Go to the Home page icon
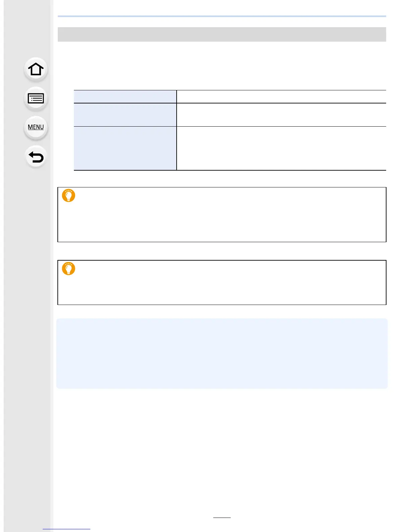Viewport: 411px width, 532px height. pyautogui.click(x=36, y=70)
